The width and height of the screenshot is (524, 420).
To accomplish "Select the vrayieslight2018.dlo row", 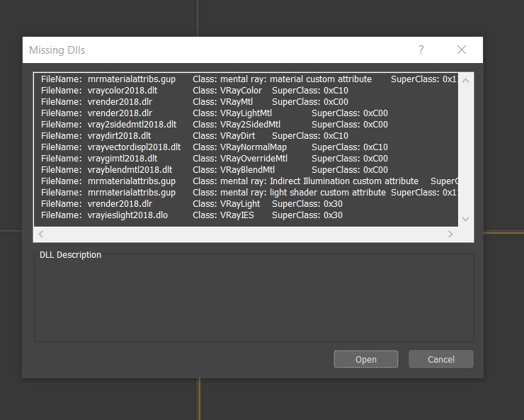I will (x=246, y=215).
